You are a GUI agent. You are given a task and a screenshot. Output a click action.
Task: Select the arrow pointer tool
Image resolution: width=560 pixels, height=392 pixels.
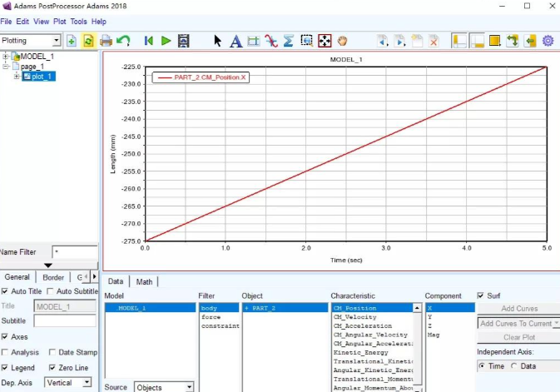[x=218, y=40]
